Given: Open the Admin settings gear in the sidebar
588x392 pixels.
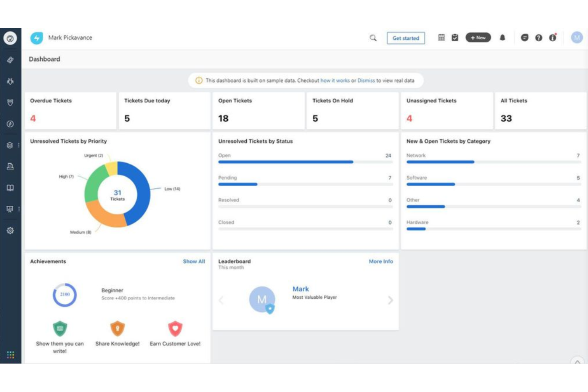Looking at the screenshot, I should coord(11,230).
